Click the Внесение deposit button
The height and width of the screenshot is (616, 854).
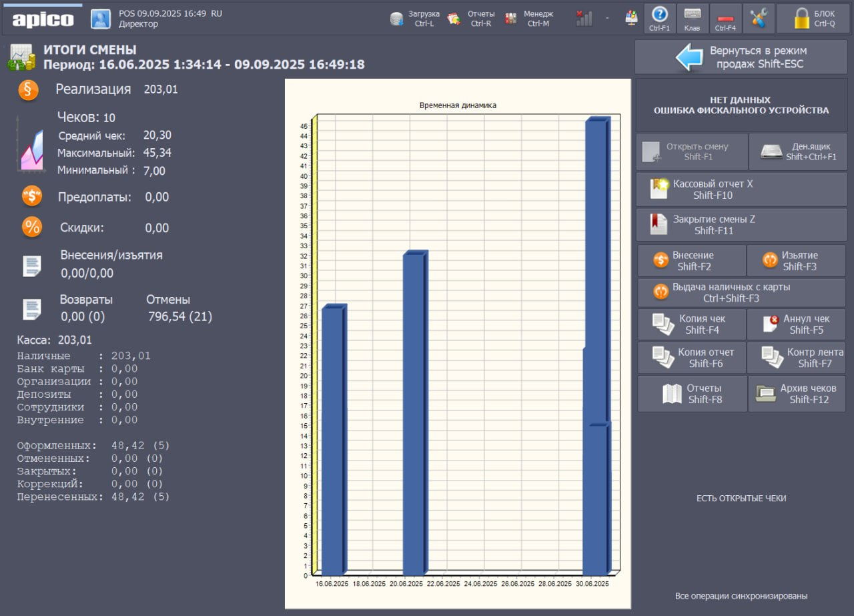pos(692,260)
